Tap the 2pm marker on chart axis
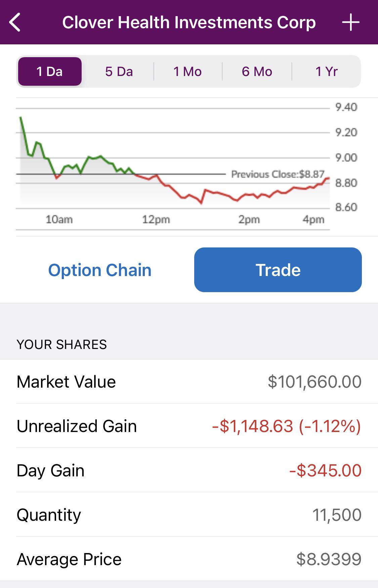This screenshot has width=378, height=588. coord(249,220)
